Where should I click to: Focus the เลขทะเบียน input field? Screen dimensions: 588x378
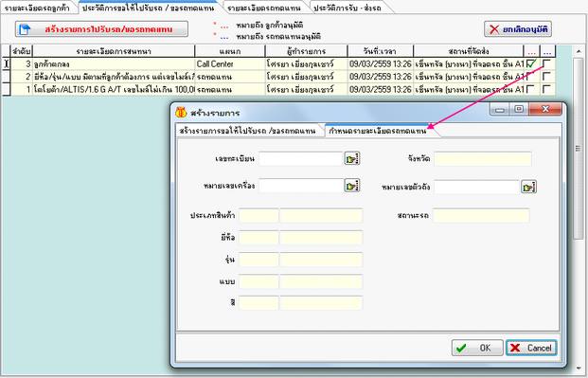(301, 159)
